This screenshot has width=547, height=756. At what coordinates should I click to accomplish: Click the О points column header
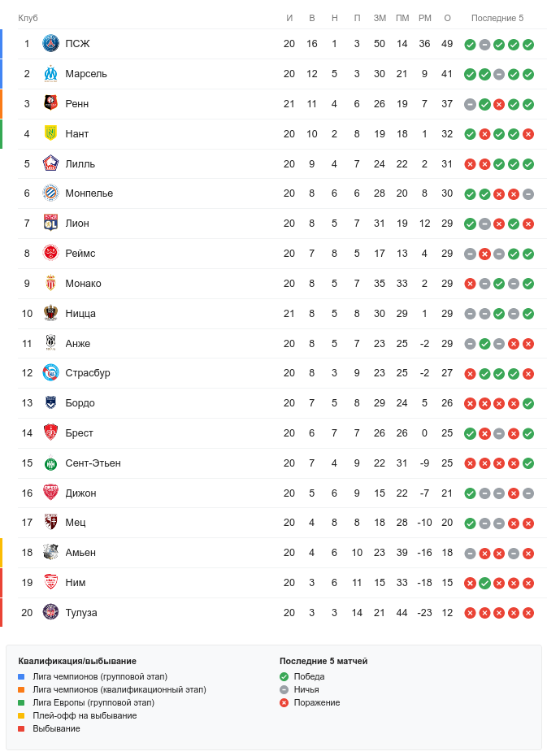coord(447,18)
